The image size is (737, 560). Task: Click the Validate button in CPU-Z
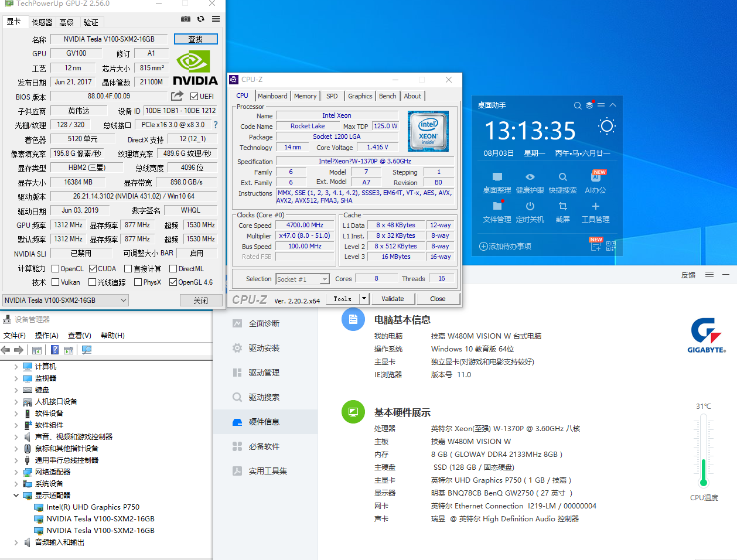pos(393,299)
